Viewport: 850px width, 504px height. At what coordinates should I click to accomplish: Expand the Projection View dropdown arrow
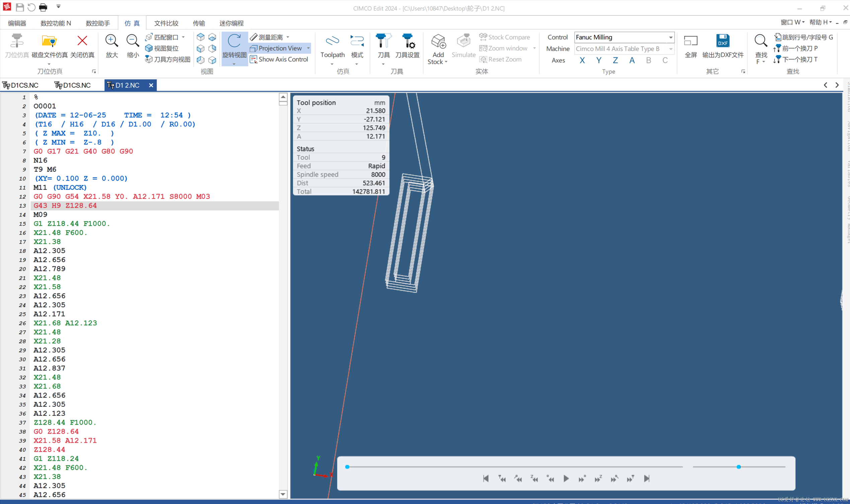click(x=308, y=48)
